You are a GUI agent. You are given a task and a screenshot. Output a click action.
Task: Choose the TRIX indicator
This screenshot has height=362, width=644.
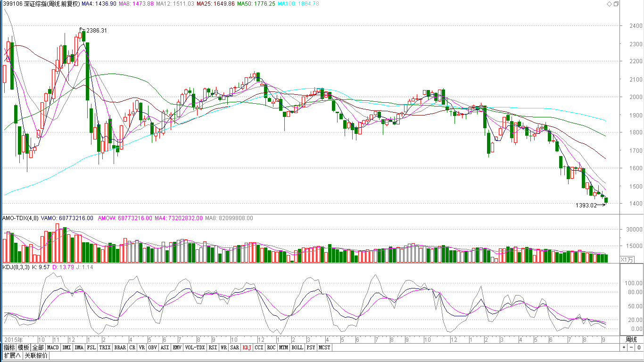pos(105,347)
